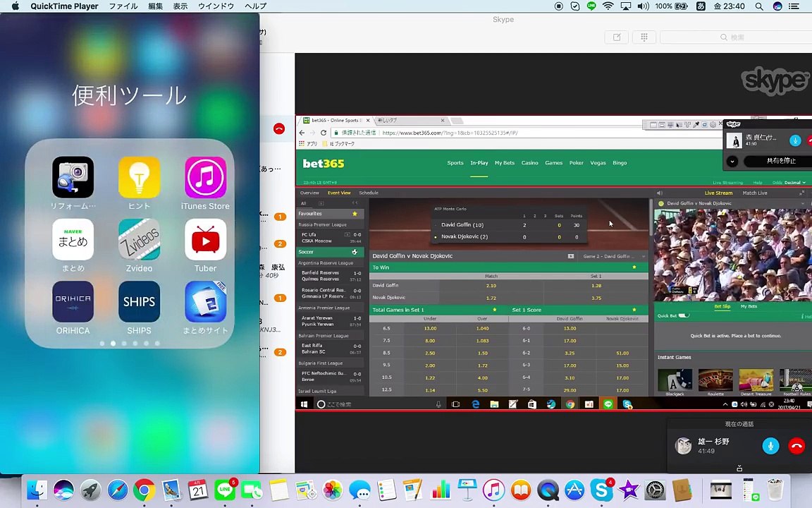Open the Zvideo app

point(140,239)
